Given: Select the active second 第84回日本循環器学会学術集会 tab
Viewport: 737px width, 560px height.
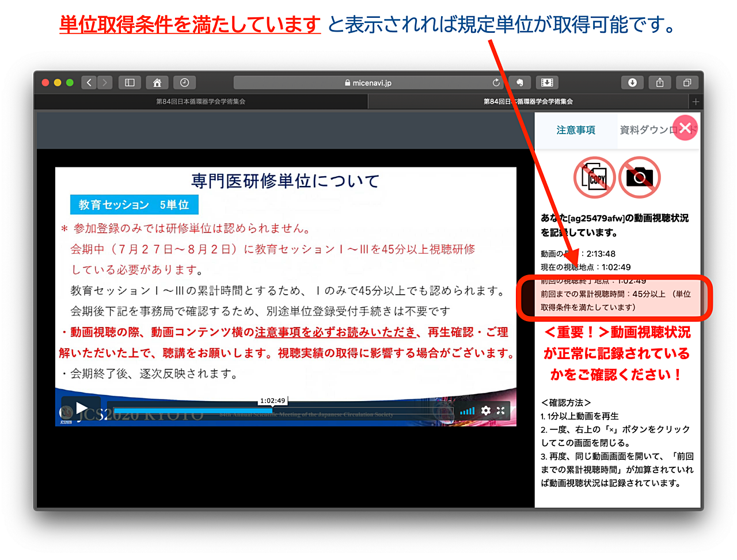Looking at the screenshot, I should pyautogui.click(x=528, y=101).
